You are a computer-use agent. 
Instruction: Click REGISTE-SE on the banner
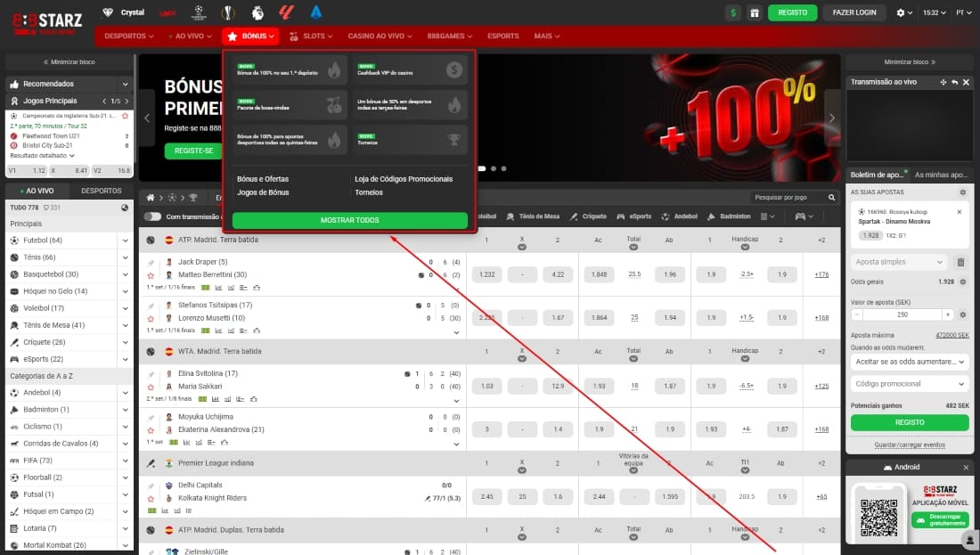(193, 151)
